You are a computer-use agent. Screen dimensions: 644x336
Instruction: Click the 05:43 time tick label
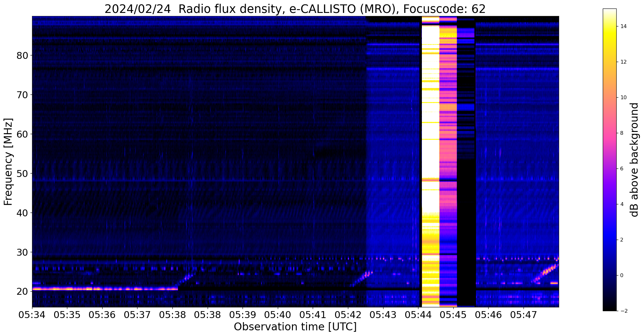coord(383,315)
